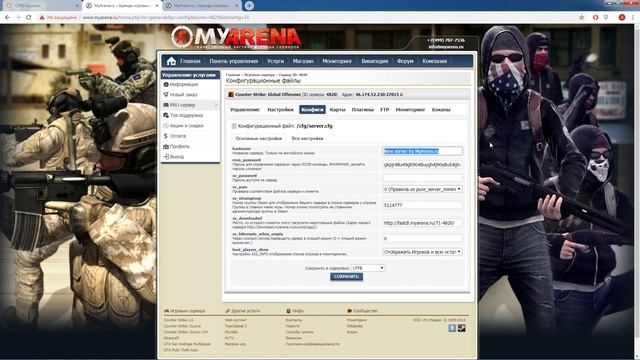Open the GTA San Andreas Multiplayer footer link
Image resolution: width=640 pixels, height=360 pixels.
(x=187, y=344)
